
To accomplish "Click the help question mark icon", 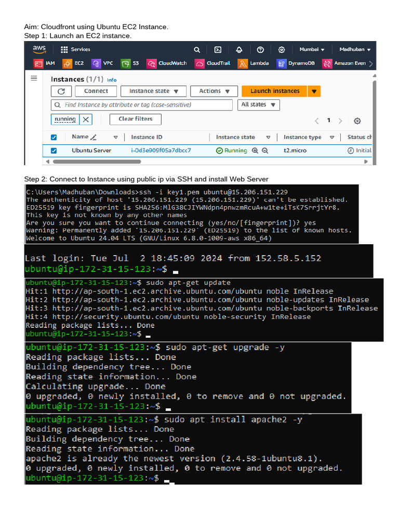I will coord(260,50).
